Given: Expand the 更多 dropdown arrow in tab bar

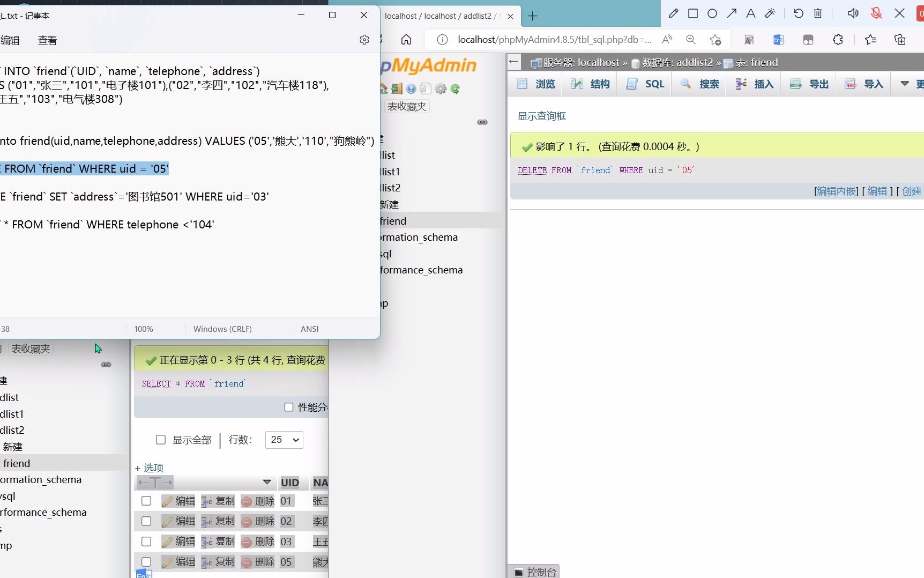Looking at the screenshot, I should click(905, 84).
